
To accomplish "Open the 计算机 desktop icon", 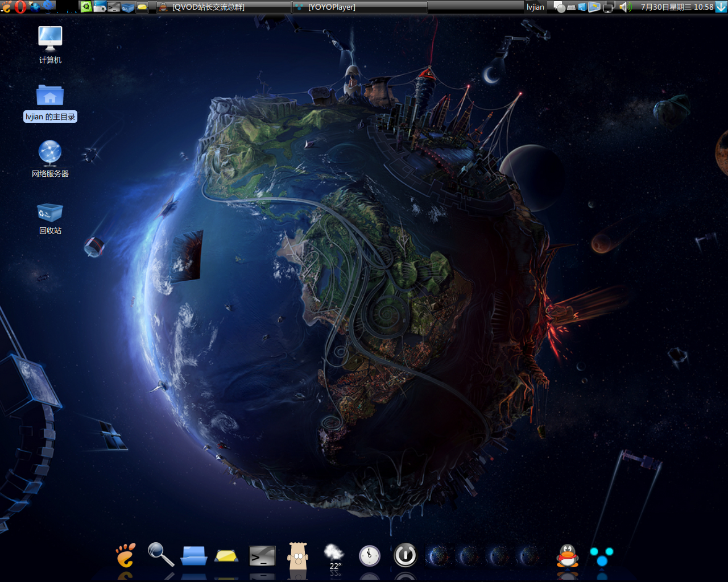I will 50,45.
